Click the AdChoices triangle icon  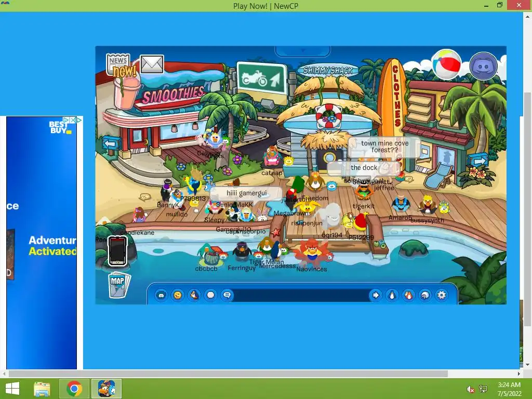tap(79, 120)
